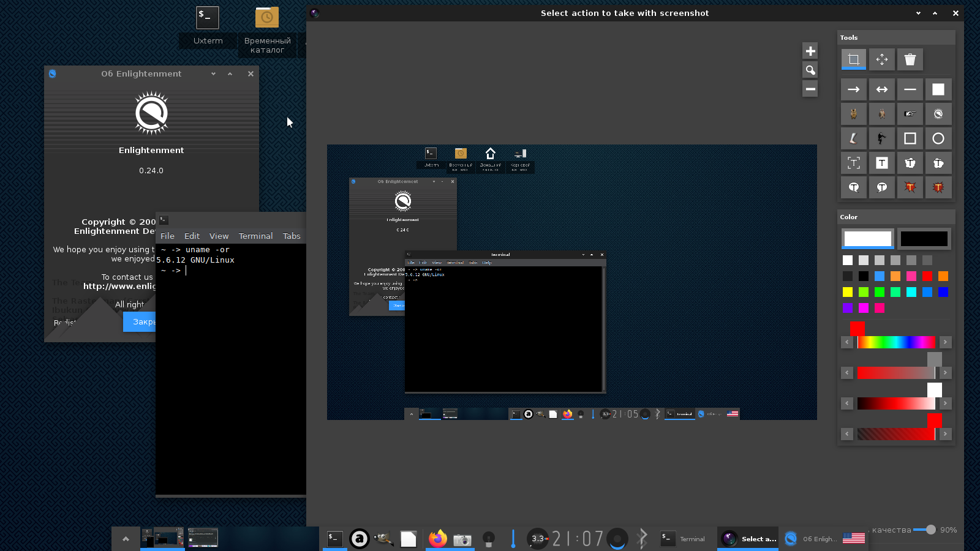
Task: Select the black secondary color box
Action: [x=924, y=239]
